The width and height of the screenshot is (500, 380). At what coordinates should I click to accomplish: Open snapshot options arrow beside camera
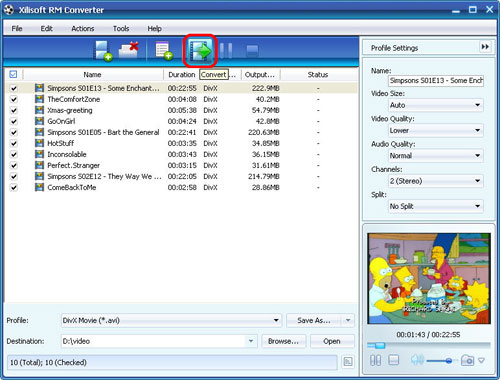click(x=481, y=360)
